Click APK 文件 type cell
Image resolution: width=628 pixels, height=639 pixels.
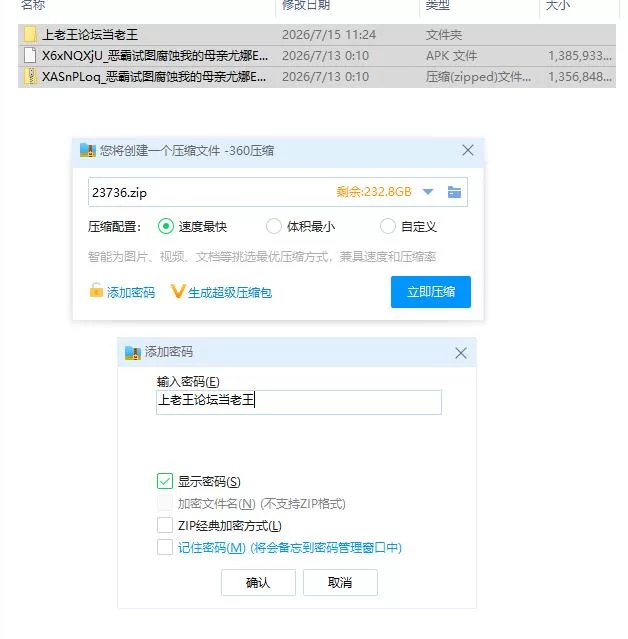[451, 55]
